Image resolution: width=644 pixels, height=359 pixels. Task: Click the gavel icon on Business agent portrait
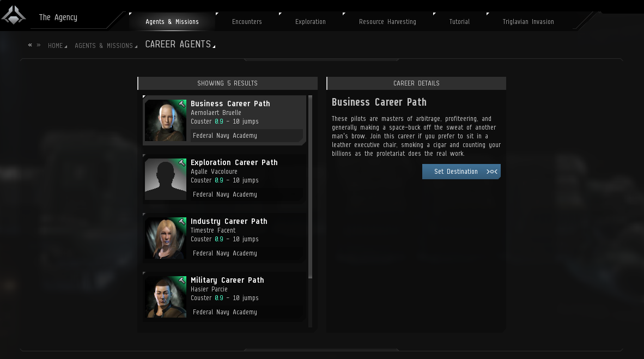182,105
